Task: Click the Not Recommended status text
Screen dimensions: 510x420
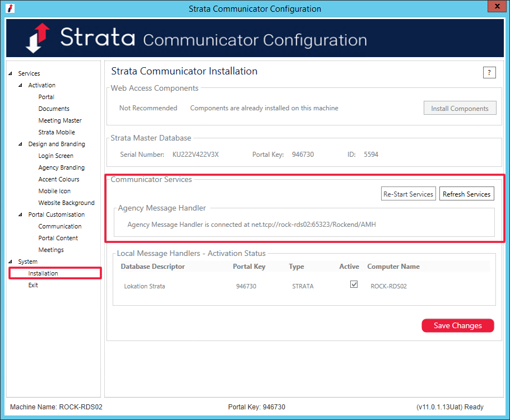Action: pyautogui.click(x=148, y=108)
